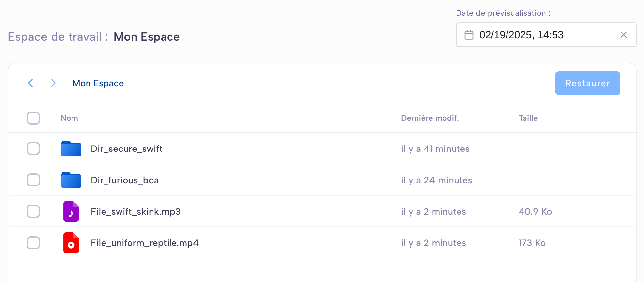
Task: Sort by the Taille column header
Action: (x=528, y=118)
